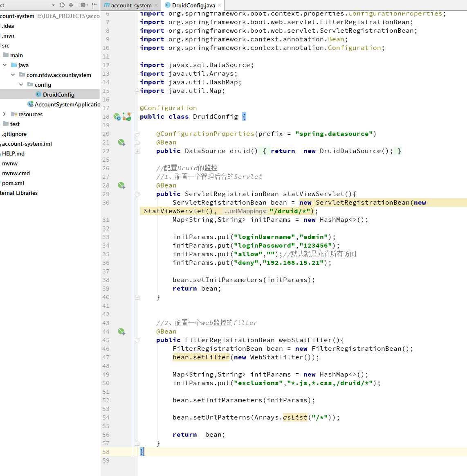Viewport: 467px width, 476px height.
Task: Expand the resources folder
Action: click(4, 114)
